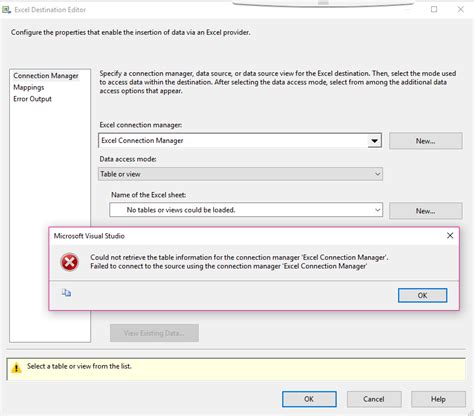Screen dimensions: 474x416
Task: Click New next to Excel sheet name
Action: [426, 211]
